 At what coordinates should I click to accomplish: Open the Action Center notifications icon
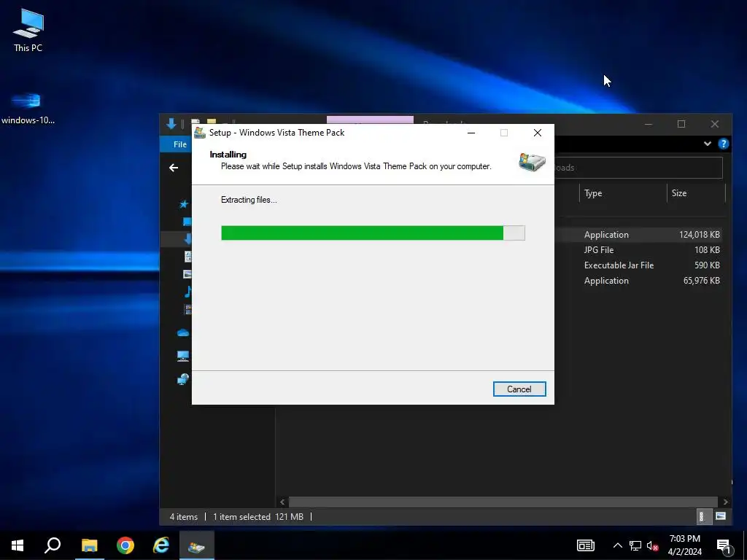pos(724,545)
